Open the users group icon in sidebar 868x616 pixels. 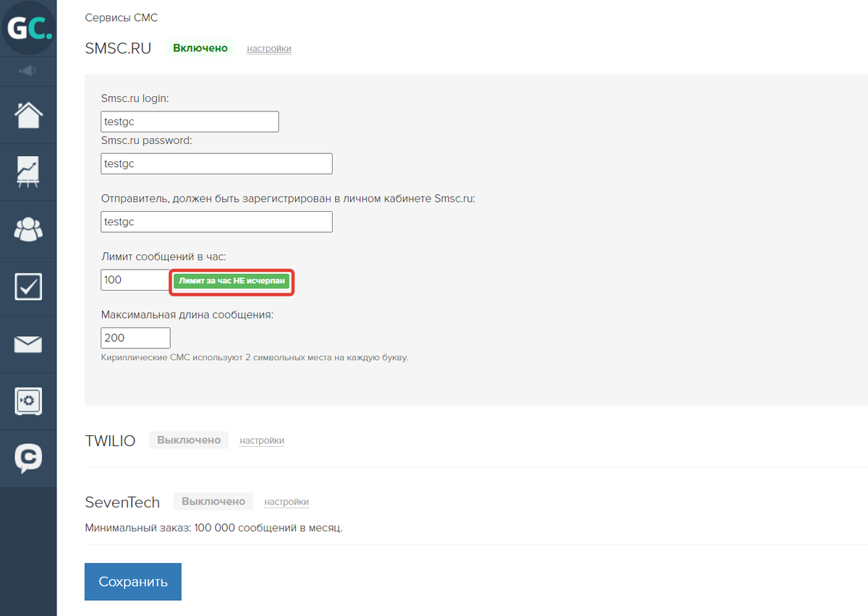click(28, 229)
